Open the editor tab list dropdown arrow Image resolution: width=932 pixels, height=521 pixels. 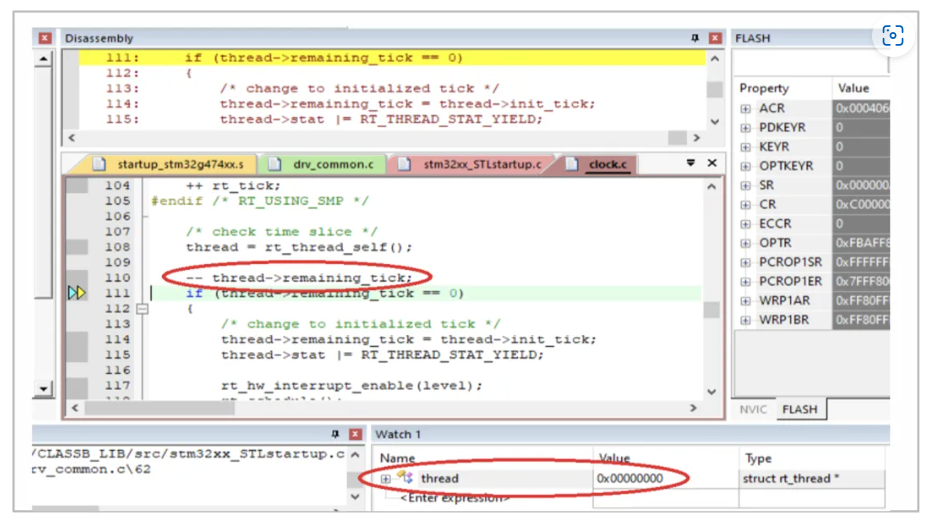pyautogui.click(x=691, y=163)
